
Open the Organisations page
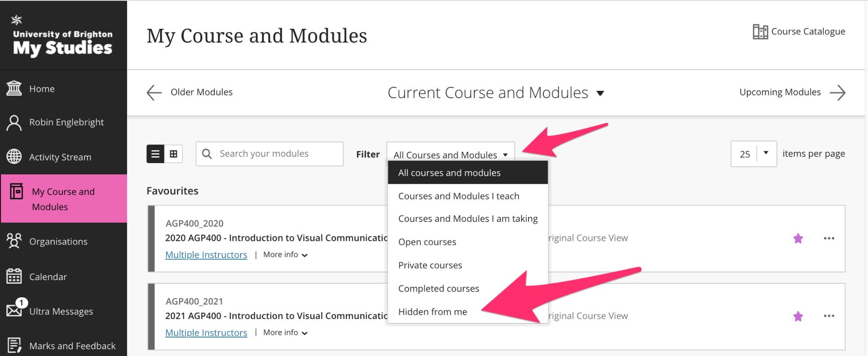pyautogui.click(x=58, y=241)
